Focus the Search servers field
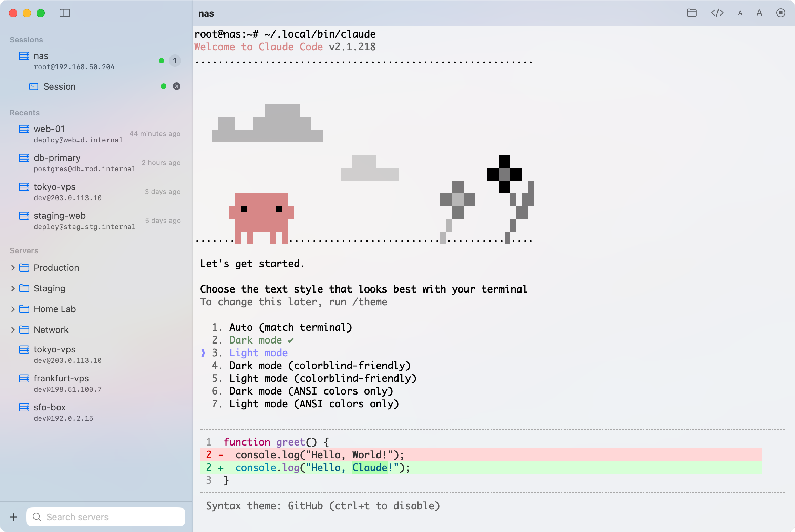The width and height of the screenshot is (795, 532). pyautogui.click(x=106, y=517)
